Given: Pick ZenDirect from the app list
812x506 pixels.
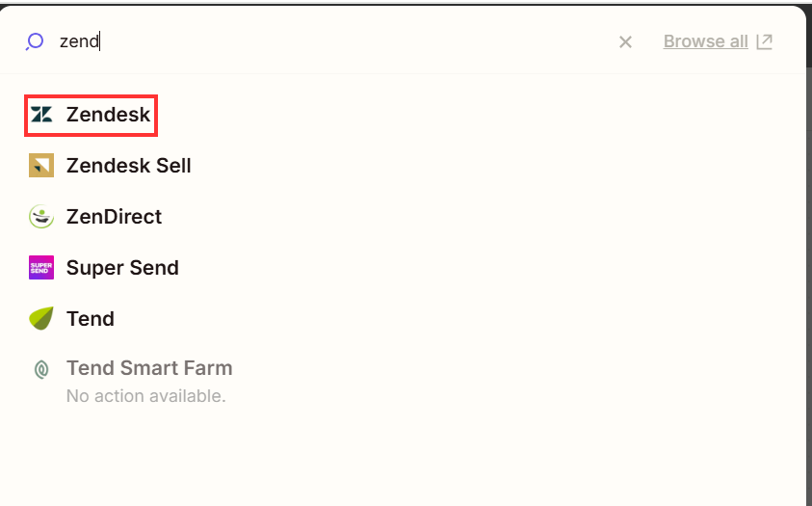Looking at the screenshot, I should point(114,217).
